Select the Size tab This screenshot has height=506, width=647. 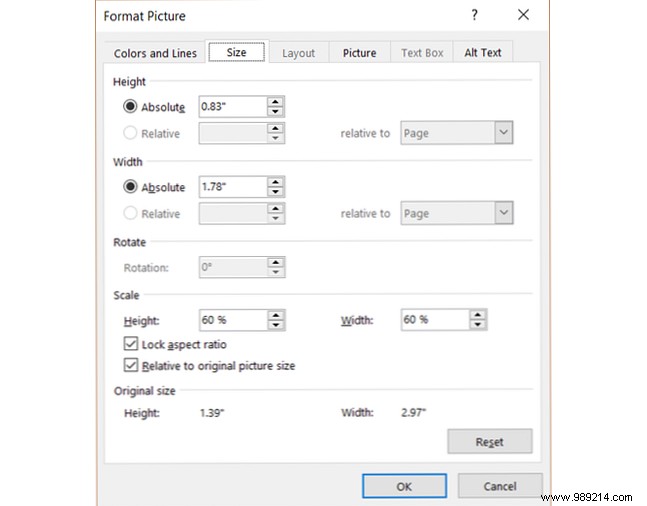coord(236,52)
